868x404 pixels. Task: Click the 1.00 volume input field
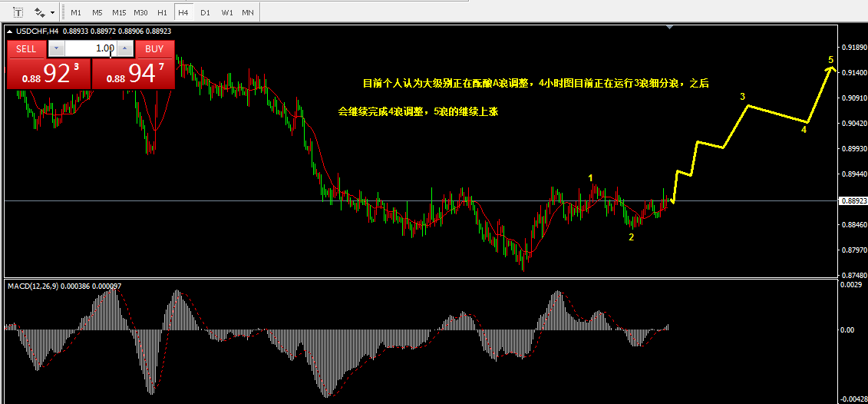pyautogui.click(x=91, y=48)
